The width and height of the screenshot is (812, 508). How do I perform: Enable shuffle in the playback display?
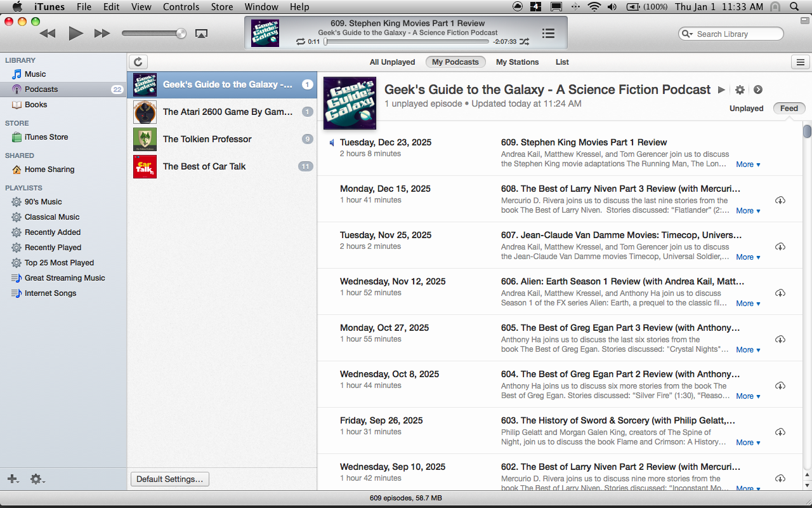coord(525,42)
